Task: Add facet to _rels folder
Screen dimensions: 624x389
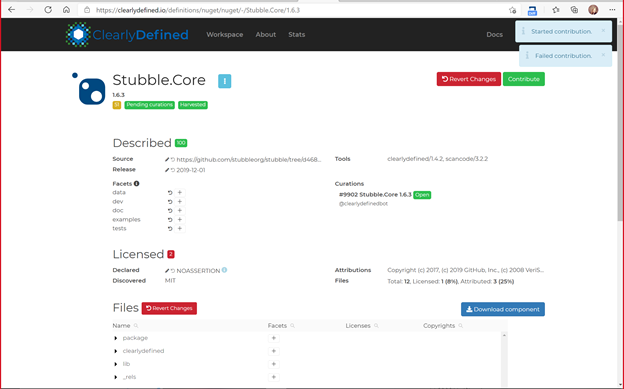Action: [x=273, y=377]
